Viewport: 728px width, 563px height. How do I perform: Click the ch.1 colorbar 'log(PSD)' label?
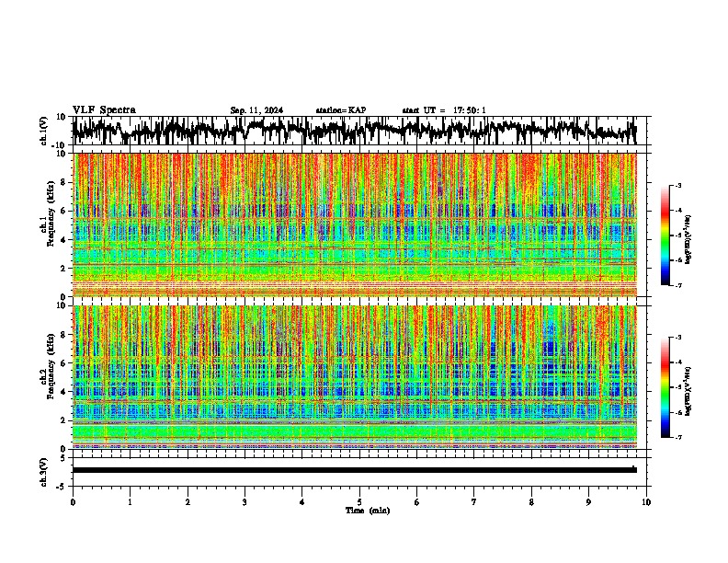[x=688, y=240]
